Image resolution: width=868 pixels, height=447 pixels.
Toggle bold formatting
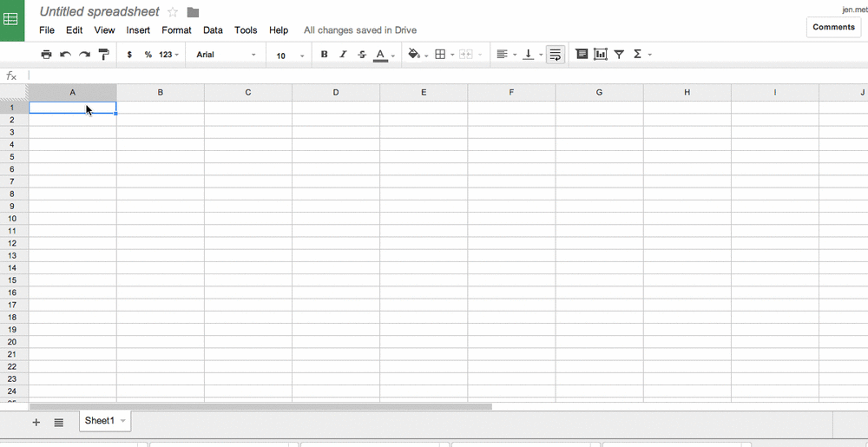click(325, 55)
